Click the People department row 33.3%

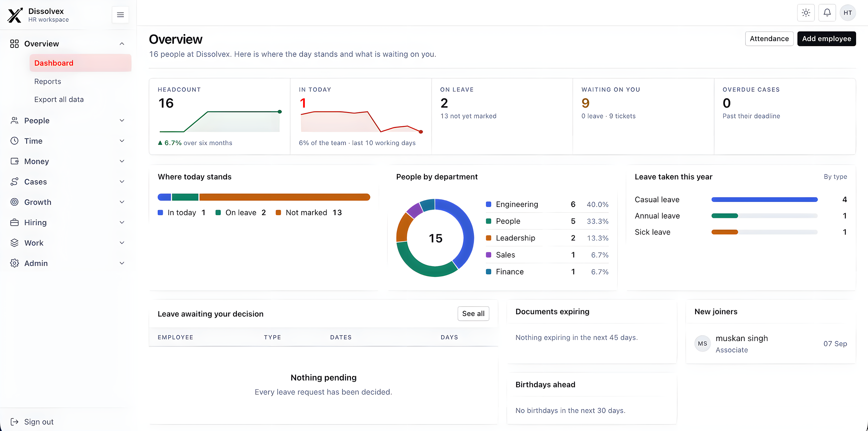(547, 221)
